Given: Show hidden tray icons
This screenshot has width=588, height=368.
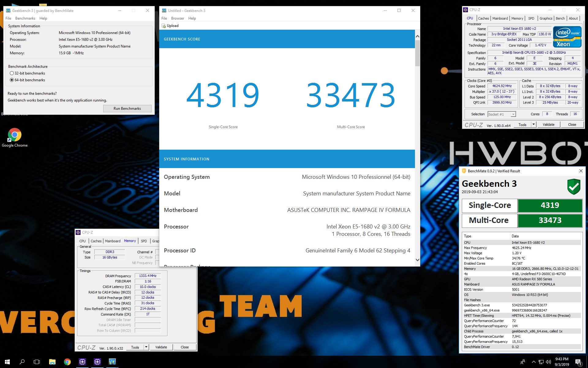Looking at the screenshot, I should pos(533,362).
